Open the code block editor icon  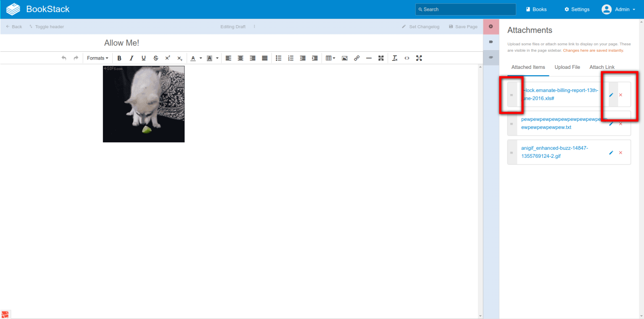coord(406,58)
